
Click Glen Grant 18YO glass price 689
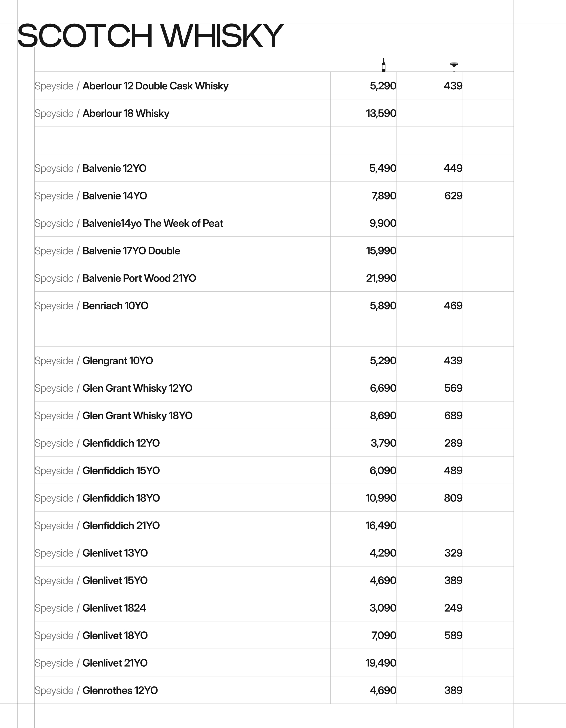click(453, 416)
